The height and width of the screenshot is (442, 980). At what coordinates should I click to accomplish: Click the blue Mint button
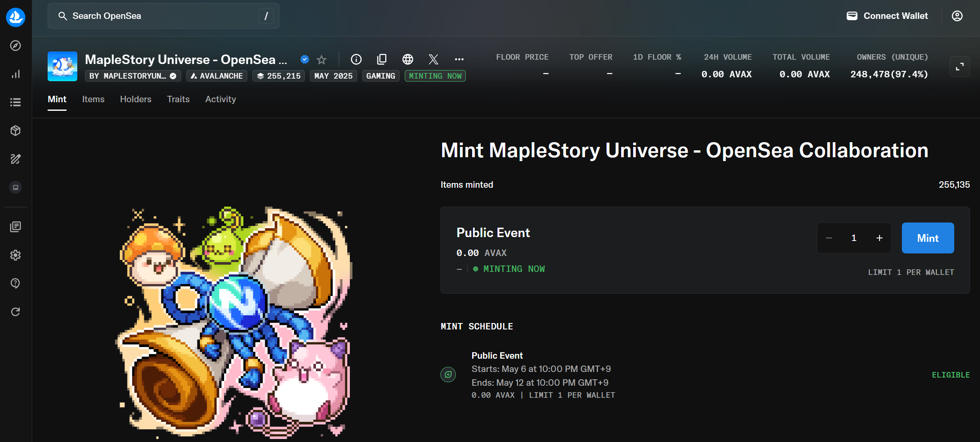coord(928,238)
